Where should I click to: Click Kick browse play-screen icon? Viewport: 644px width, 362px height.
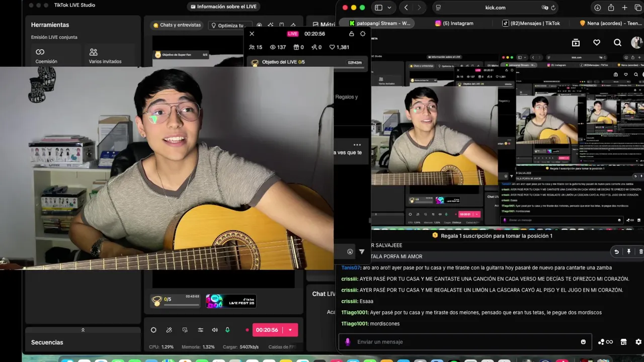click(x=576, y=43)
